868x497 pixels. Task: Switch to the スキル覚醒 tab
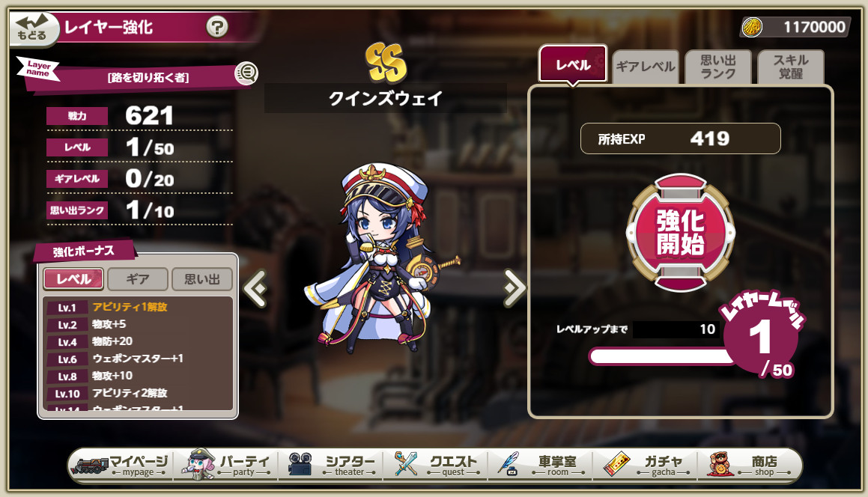point(791,67)
